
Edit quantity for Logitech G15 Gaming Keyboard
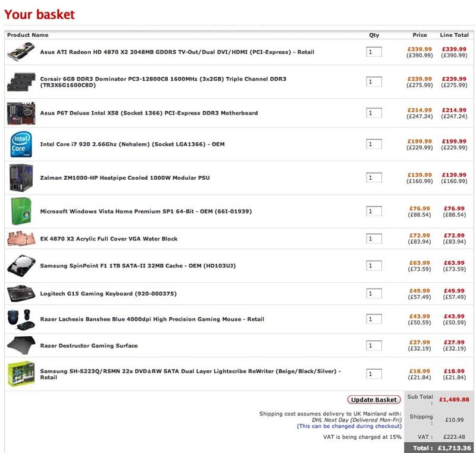374,293
